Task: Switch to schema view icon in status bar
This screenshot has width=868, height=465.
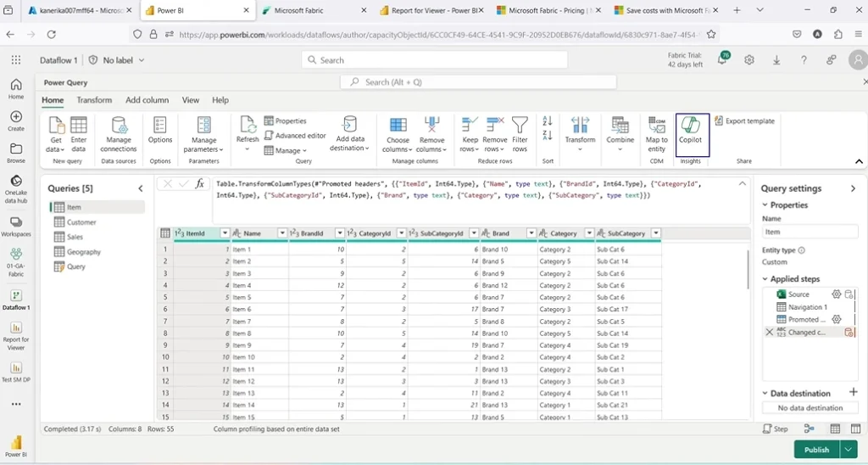Action: [855, 429]
